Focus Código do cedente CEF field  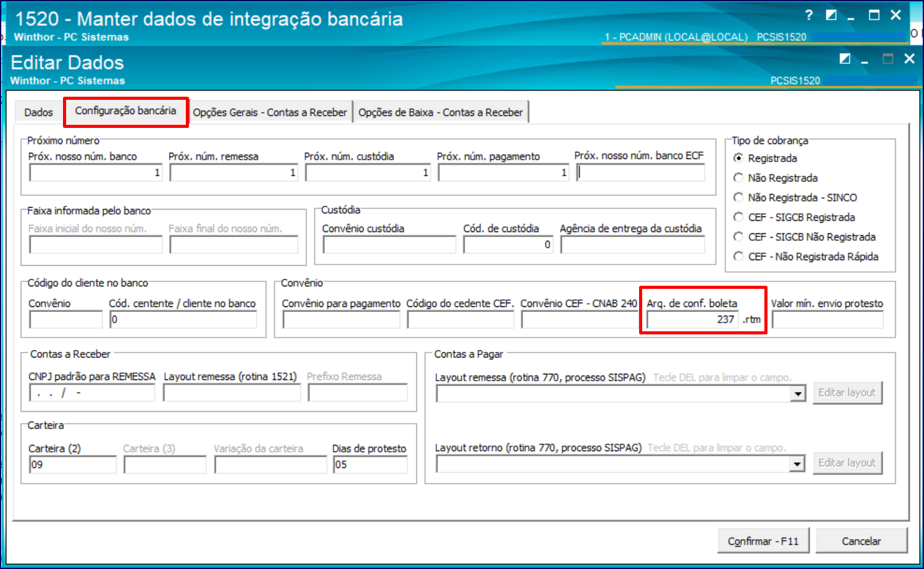[x=461, y=320]
